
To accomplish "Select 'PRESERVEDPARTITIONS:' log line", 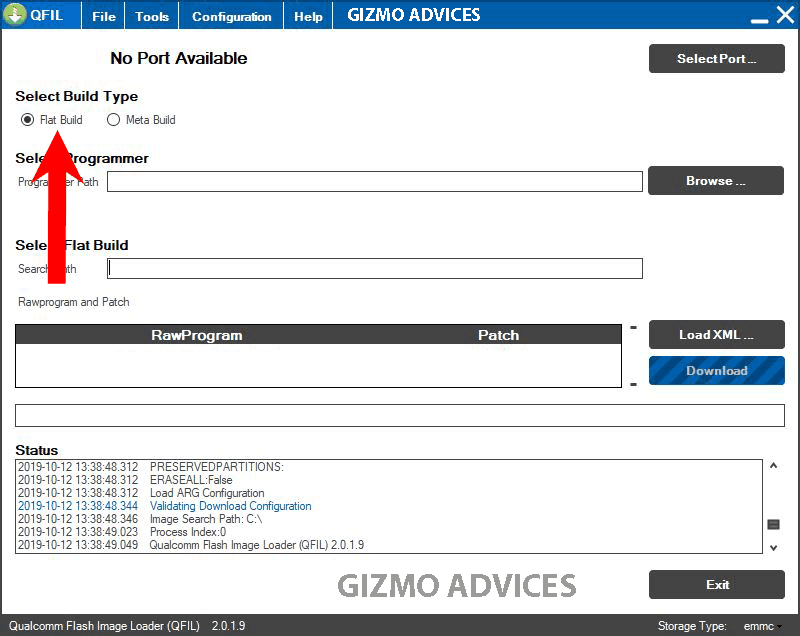I will (x=216, y=467).
